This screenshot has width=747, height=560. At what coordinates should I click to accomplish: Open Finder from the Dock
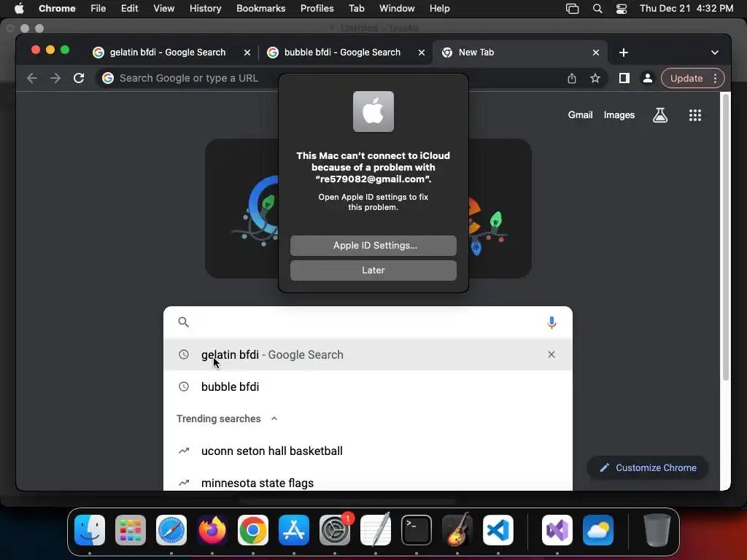(90, 530)
